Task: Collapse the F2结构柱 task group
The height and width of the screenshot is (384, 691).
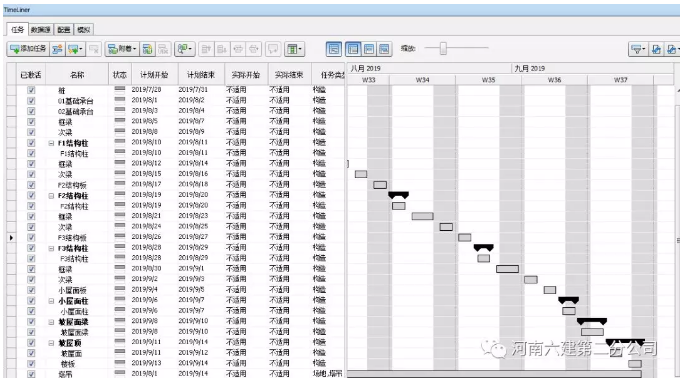Action: (x=51, y=195)
